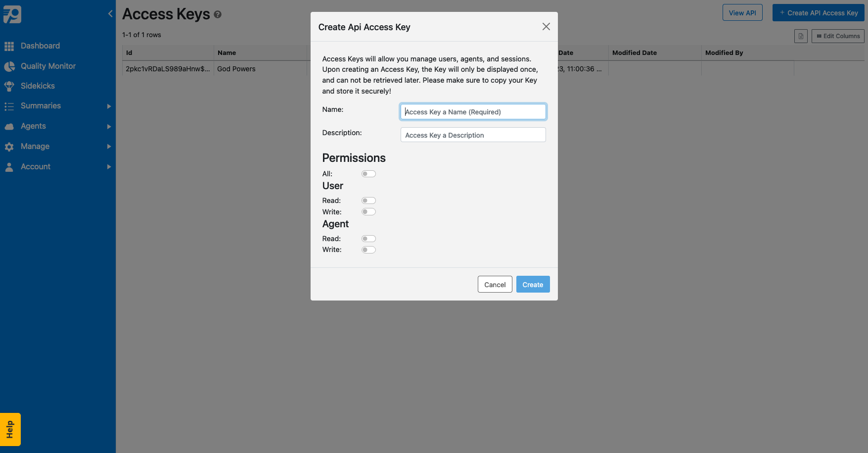868x453 pixels.
Task: Click the Create button in the dialog
Action: coord(533,284)
